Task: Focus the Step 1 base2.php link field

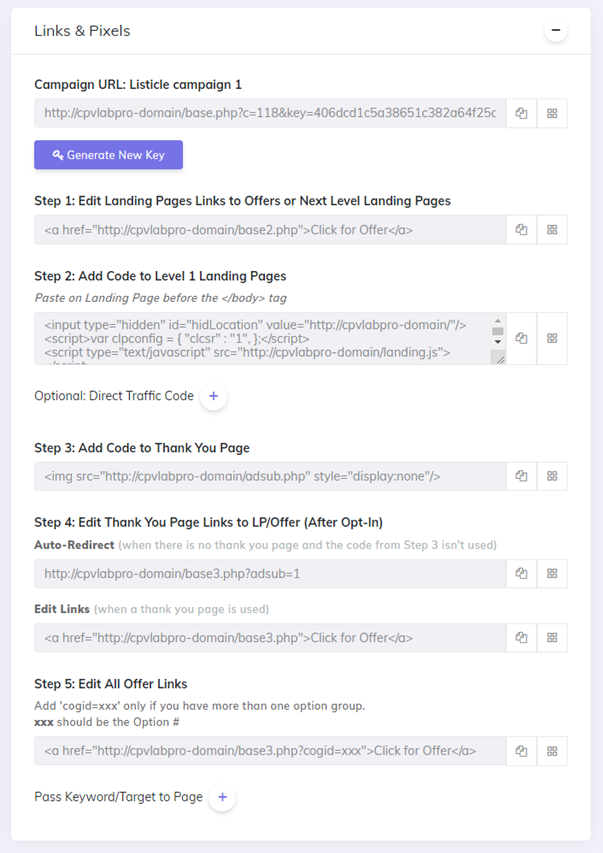Action: pos(270,230)
